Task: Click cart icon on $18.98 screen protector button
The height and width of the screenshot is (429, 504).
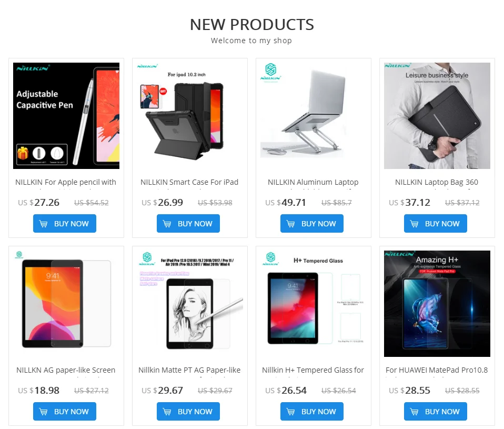Action: click(43, 411)
